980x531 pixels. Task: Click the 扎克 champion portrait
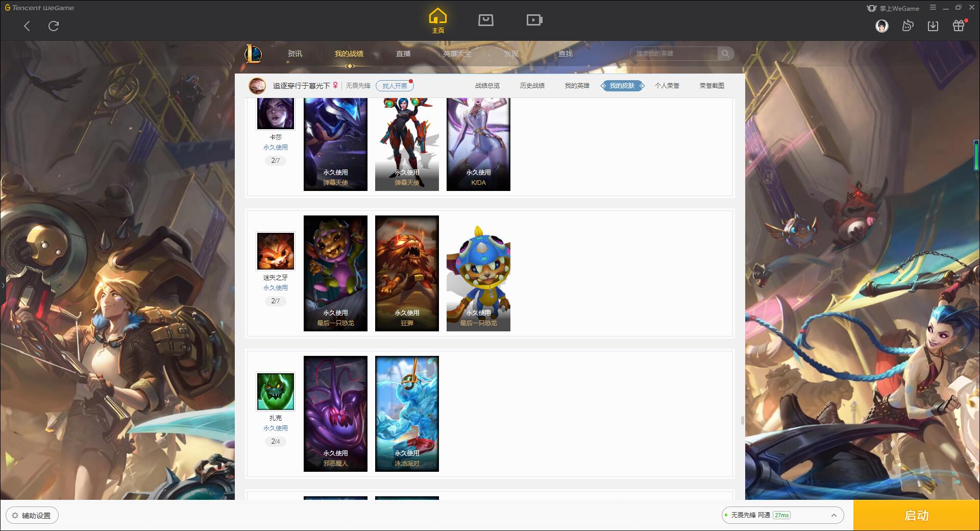coord(276,392)
